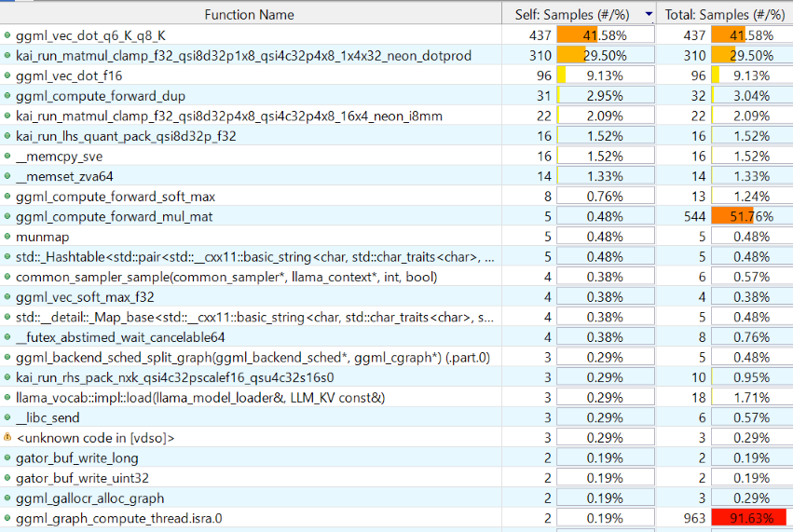
Task: Select the ggml_compute_forward_mul_mat row
Action: point(115,216)
